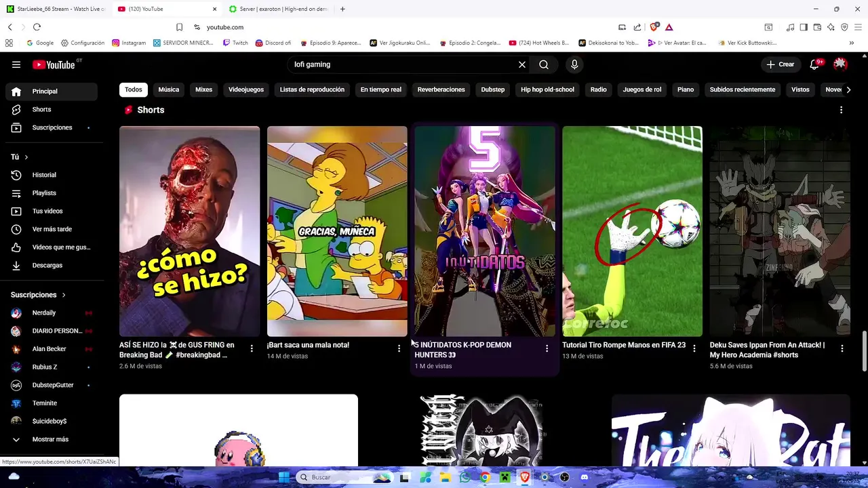The width and height of the screenshot is (868, 488).
Task: Click the Brave Rewards triangle icon
Action: (x=669, y=27)
